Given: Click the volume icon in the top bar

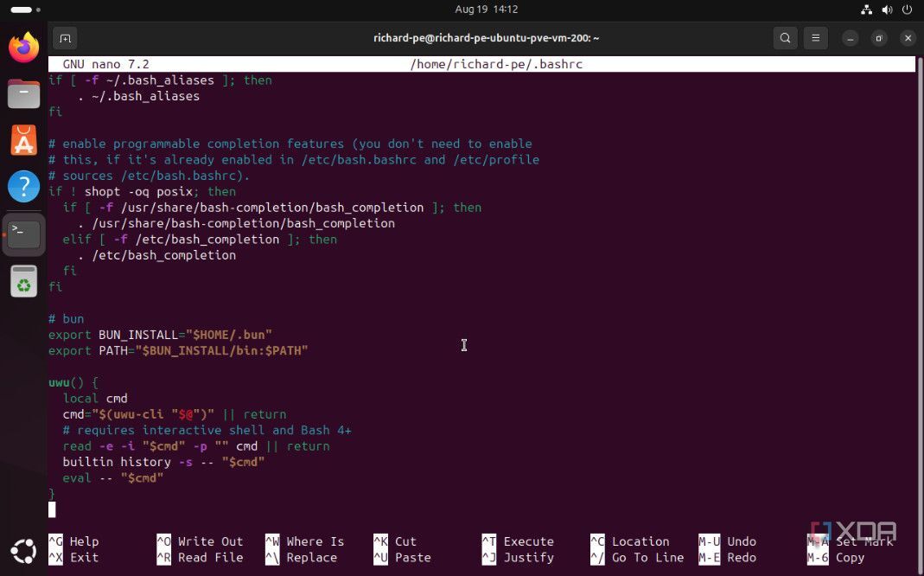Looking at the screenshot, I should 887,10.
